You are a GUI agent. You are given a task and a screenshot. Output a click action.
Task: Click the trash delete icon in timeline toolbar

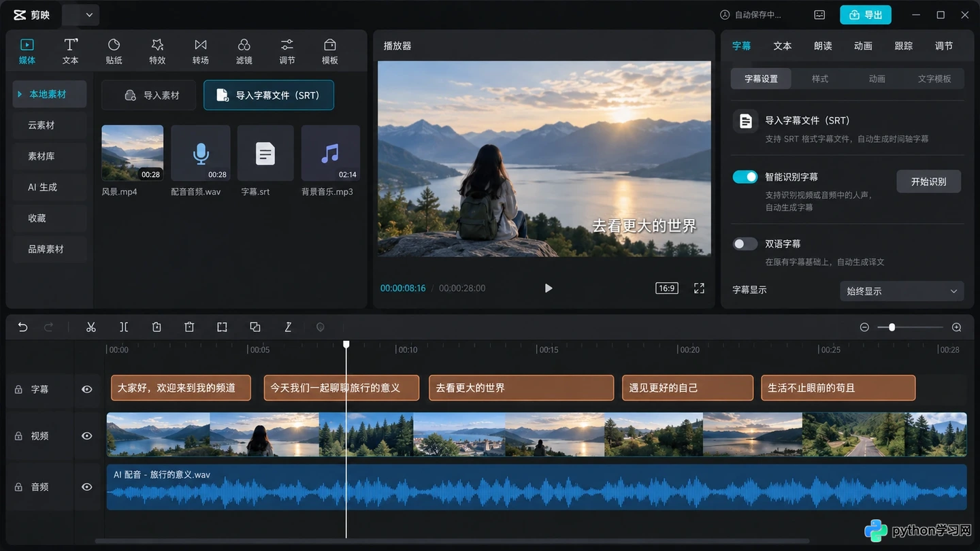pos(189,327)
